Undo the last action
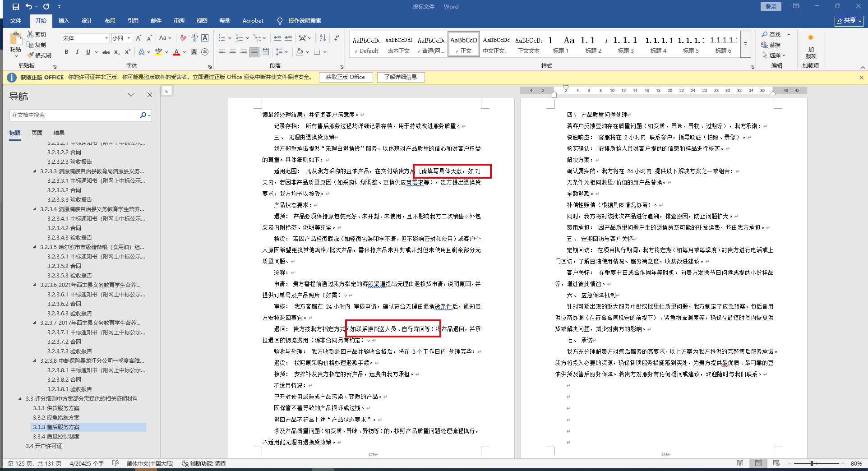Viewport: 868px width, 471px height. [x=29, y=7]
